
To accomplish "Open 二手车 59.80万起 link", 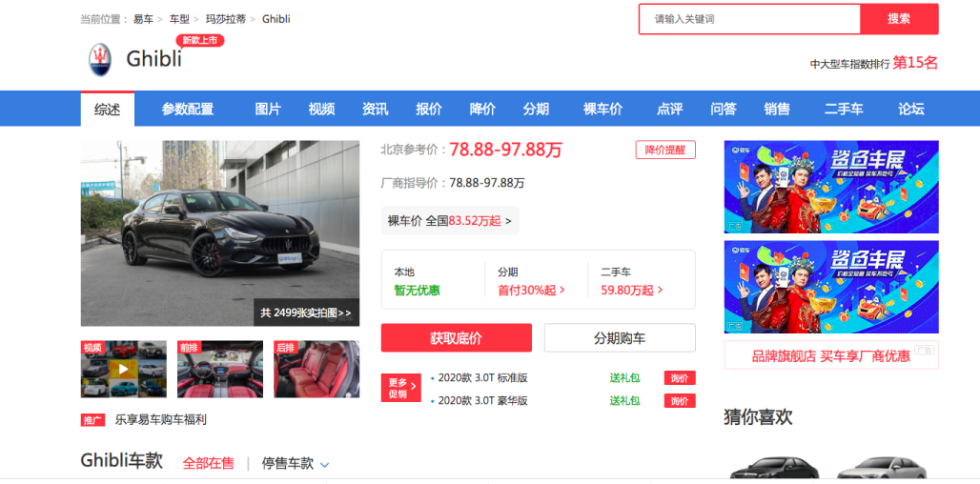I will 632,290.
